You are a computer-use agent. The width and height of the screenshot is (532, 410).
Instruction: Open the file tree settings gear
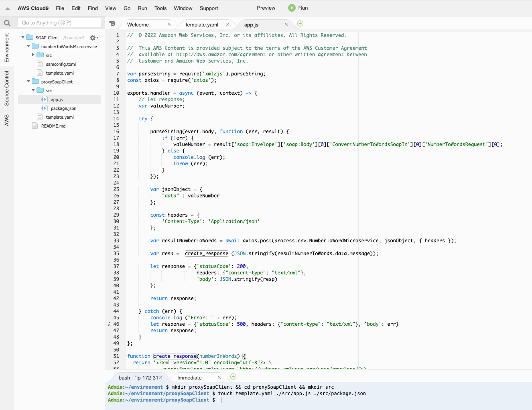[93, 38]
